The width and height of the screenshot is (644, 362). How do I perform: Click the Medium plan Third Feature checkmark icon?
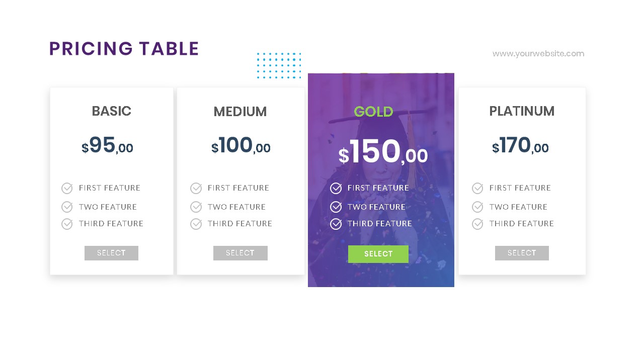(x=196, y=224)
